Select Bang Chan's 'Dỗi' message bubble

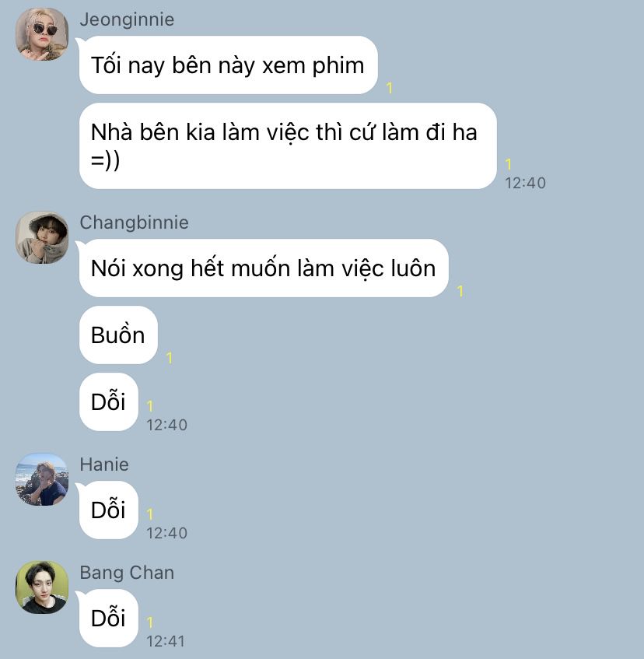click(108, 618)
